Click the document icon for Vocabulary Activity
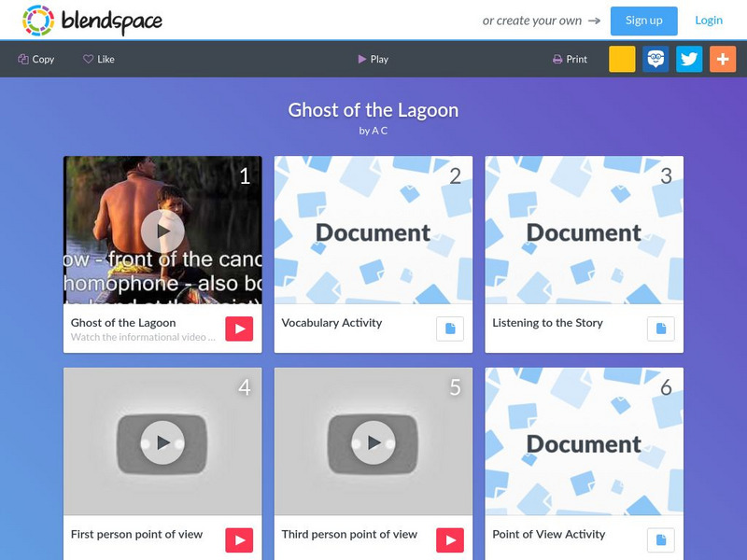Screen dimensions: 747x560 click(450, 329)
